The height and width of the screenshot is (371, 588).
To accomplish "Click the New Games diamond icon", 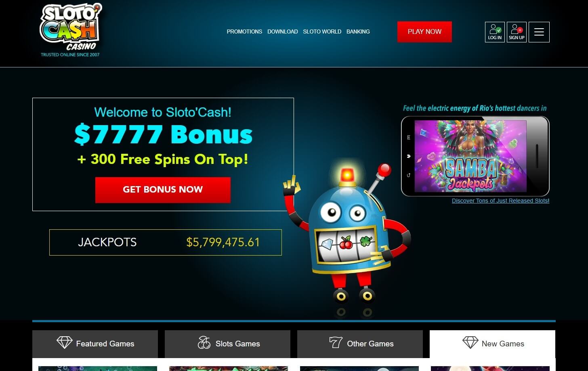I will coord(470,343).
